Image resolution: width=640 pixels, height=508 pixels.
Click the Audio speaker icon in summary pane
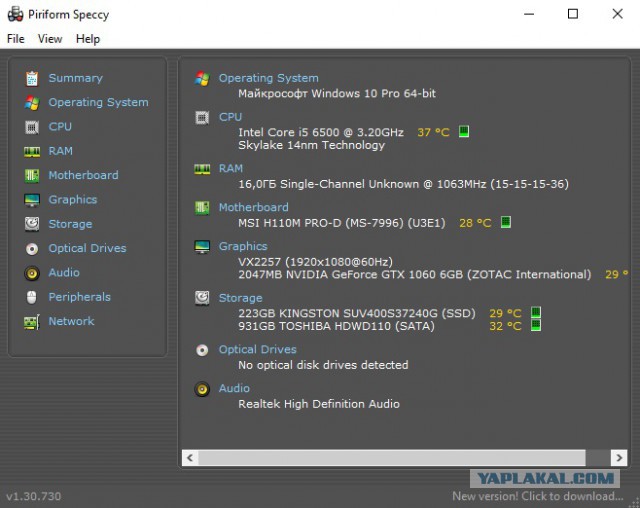202,389
